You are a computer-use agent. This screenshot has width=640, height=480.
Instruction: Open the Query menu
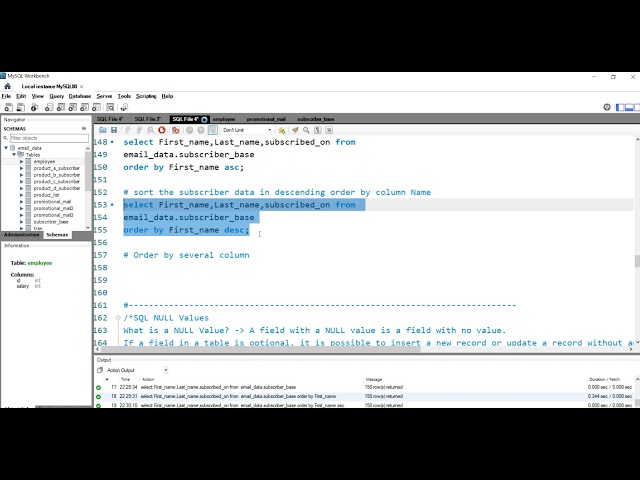[x=57, y=96]
